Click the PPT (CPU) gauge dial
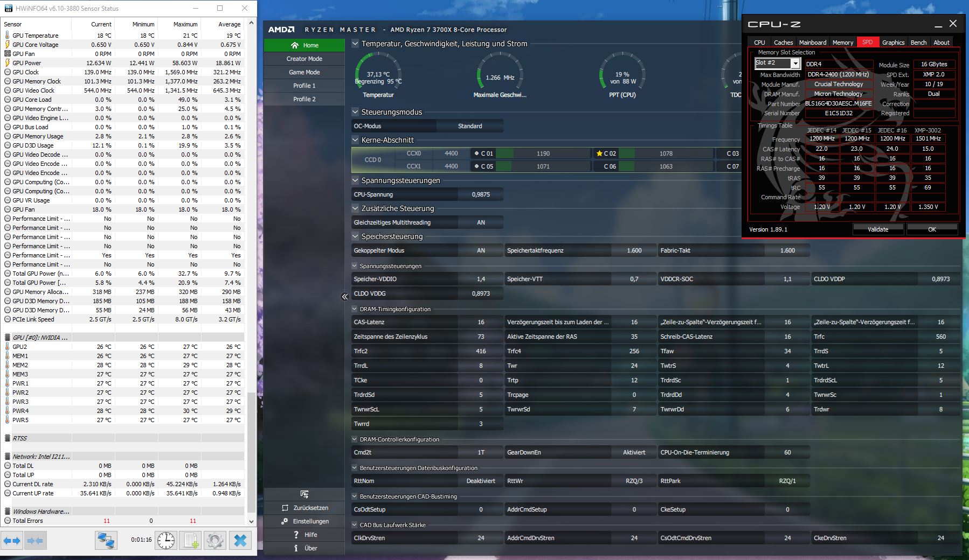 pos(622,71)
